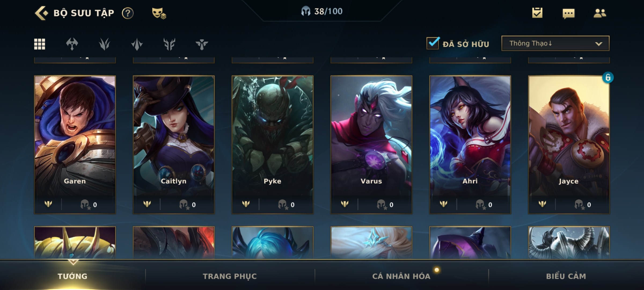Screen dimensions: 644x290
Task: Open the BIỂU CẢM tab
Action: [566, 276]
